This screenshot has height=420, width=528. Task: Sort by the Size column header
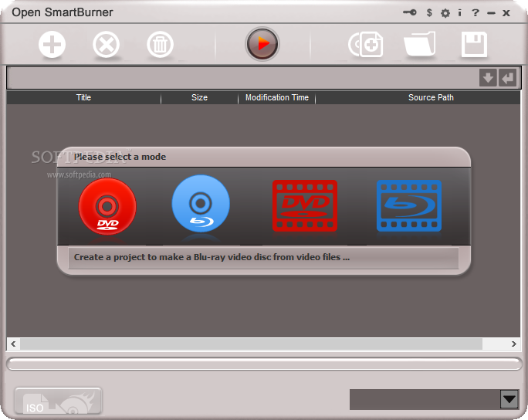199,98
